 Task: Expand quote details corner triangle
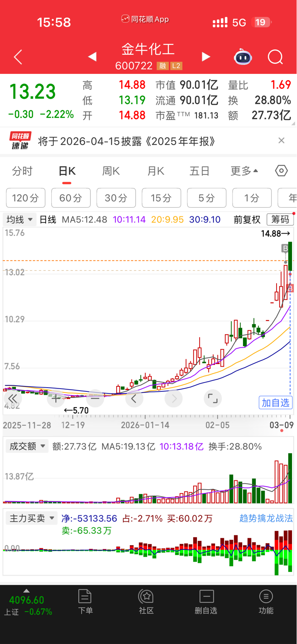293,123
